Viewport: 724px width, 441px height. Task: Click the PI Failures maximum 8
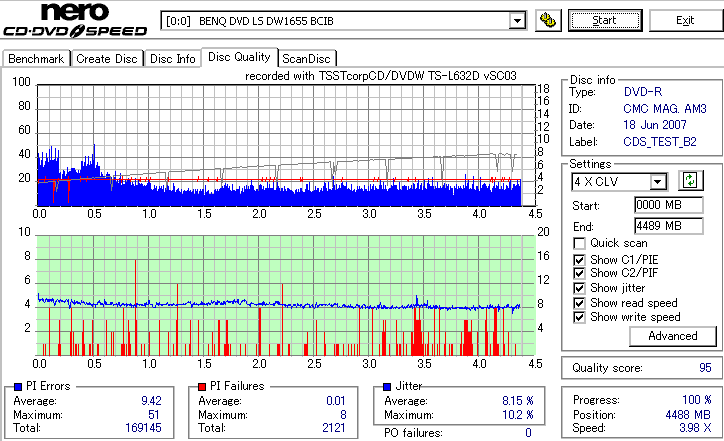coord(343,415)
